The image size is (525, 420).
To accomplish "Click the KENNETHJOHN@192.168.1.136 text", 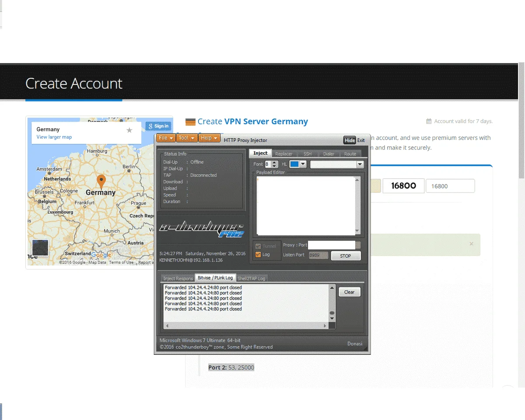I will point(191,260).
